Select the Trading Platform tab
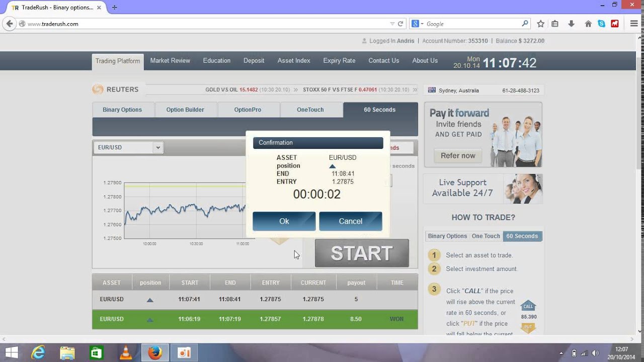The width and height of the screenshot is (644, 362). coord(118,61)
